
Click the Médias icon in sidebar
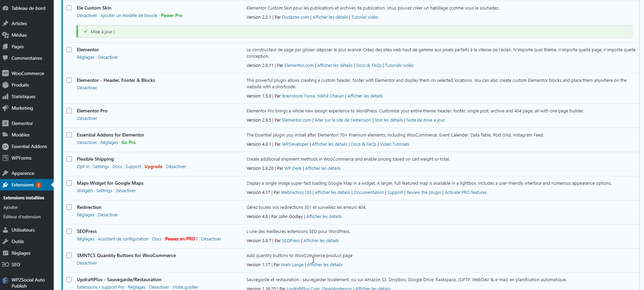(x=5, y=35)
